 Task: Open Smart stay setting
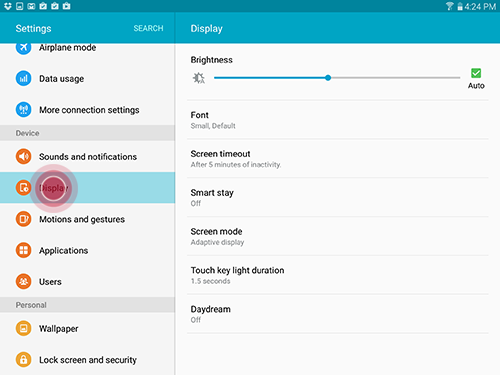click(x=338, y=197)
